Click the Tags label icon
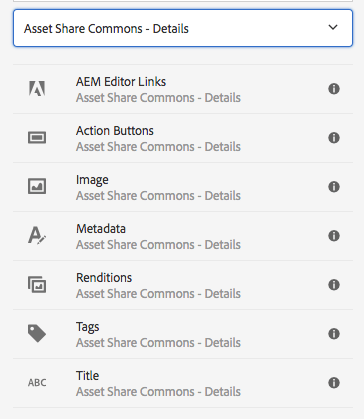The height and width of the screenshot is (419, 364). point(37,333)
